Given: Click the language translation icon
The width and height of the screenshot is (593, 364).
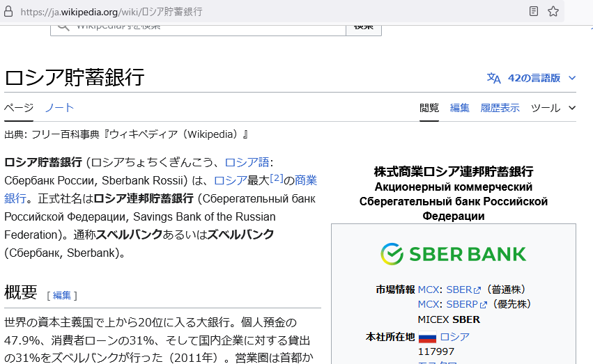Looking at the screenshot, I should (493, 78).
